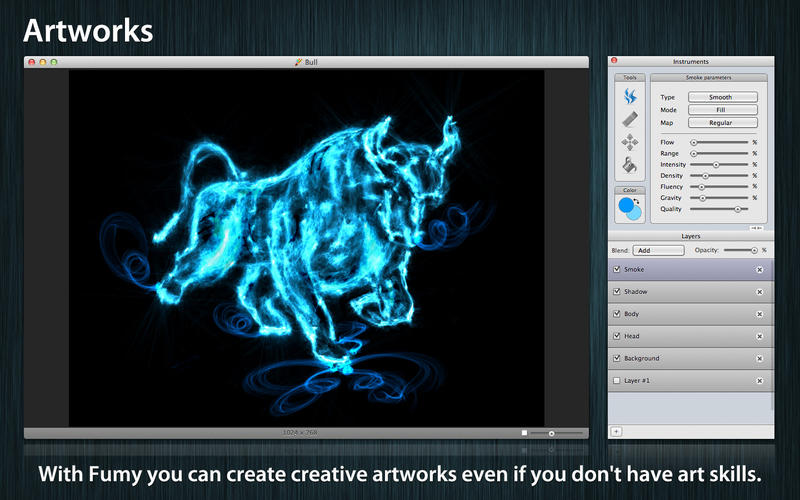Delete the Shadow layer

(x=759, y=292)
